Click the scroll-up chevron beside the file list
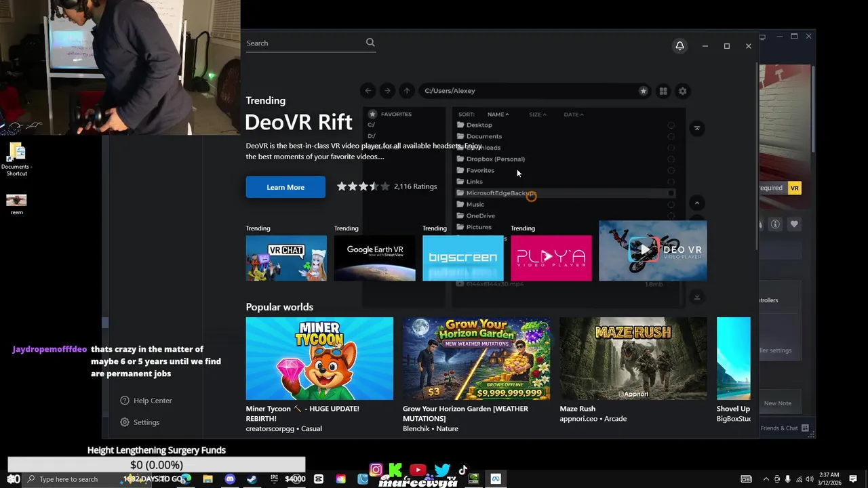The width and height of the screenshot is (868, 488). point(696,203)
